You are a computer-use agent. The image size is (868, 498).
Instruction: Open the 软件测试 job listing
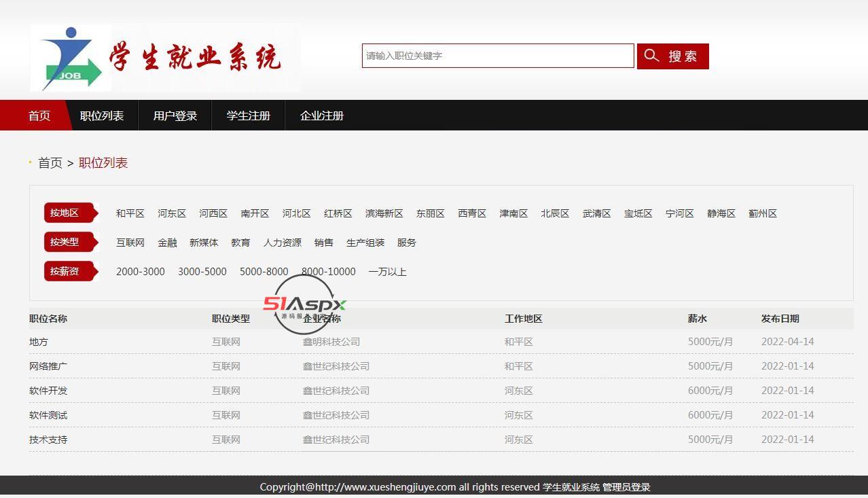(x=48, y=415)
